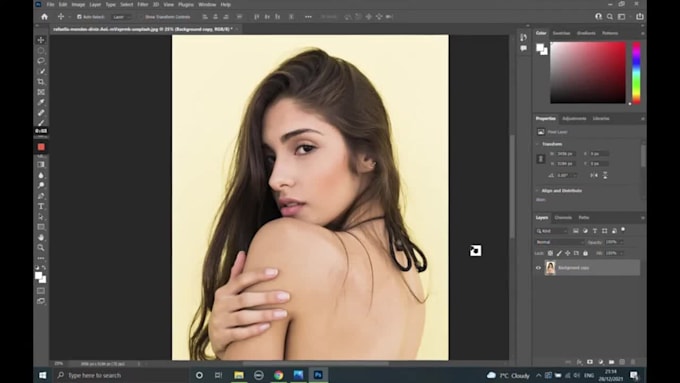
Task: Toggle link width and height in Transform
Action: coord(541,159)
